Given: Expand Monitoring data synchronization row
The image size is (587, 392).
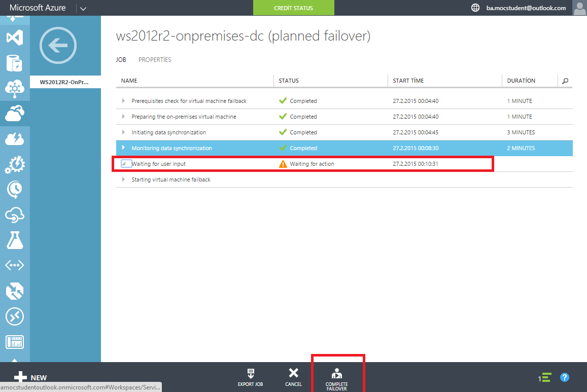Looking at the screenshot, I should [123, 148].
